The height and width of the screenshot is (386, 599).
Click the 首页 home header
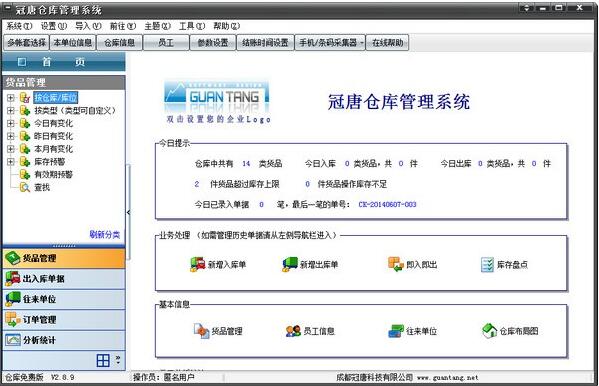coord(64,62)
